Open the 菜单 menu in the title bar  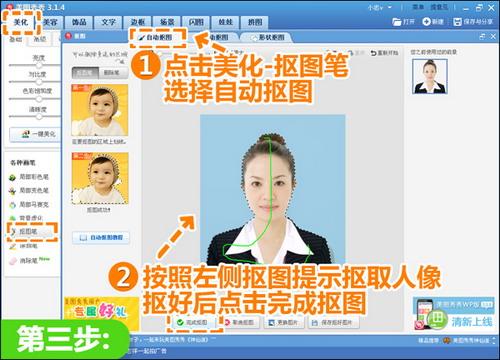coord(418,7)
